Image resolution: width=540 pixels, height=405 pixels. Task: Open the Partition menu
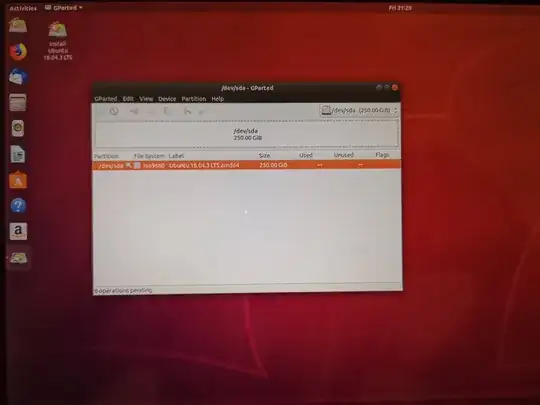(x=194, y=99)
